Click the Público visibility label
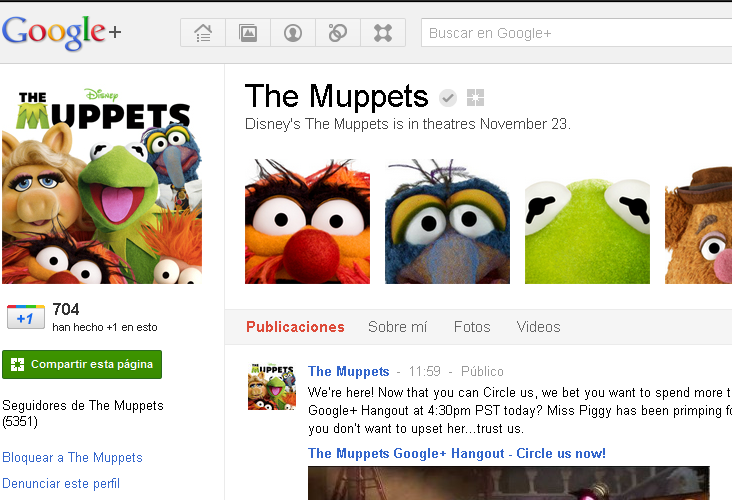This screenshot has width=732, height=500. [482, 371]
